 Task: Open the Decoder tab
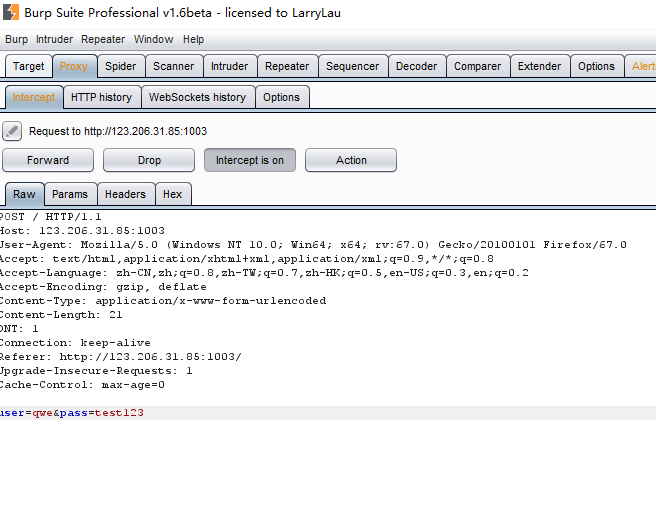click(x=416, y=66)
